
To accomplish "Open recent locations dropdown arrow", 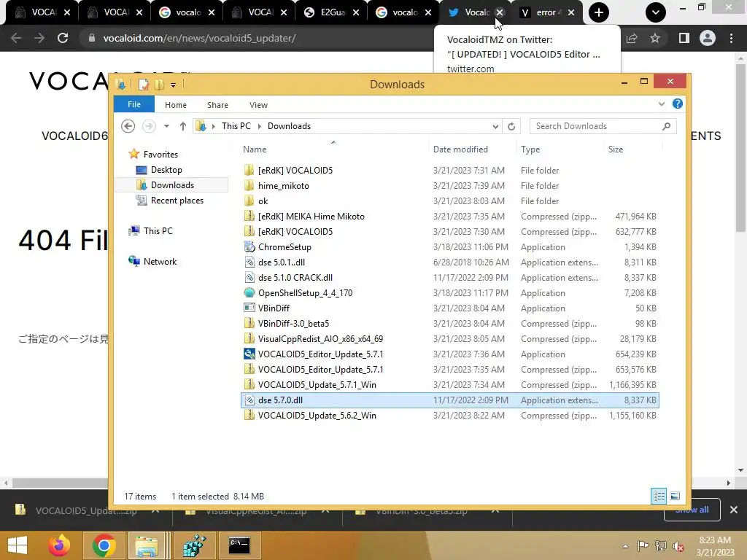I will pyautogui.click(x=166, y=126).
